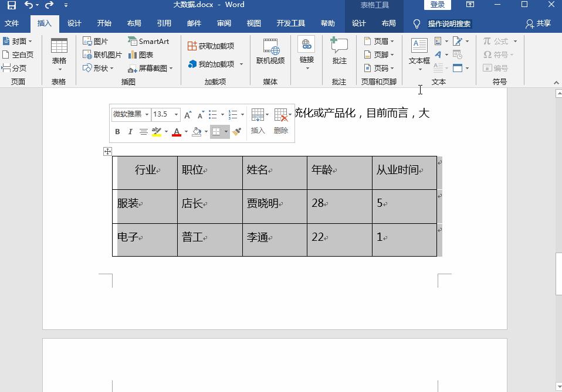The image size is (562, 392).
Task: Switch to the 表格工具 设计 tab
Action: 360,23
